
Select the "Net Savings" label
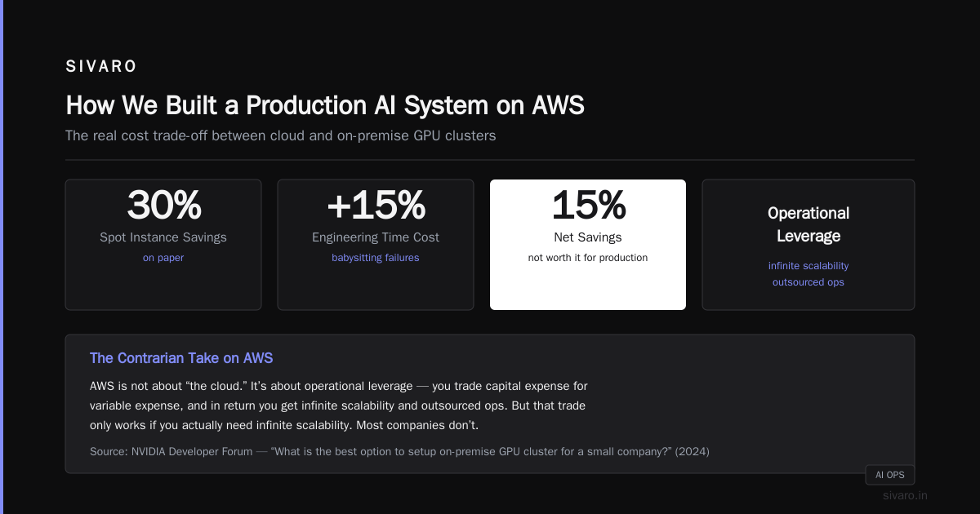588,237
